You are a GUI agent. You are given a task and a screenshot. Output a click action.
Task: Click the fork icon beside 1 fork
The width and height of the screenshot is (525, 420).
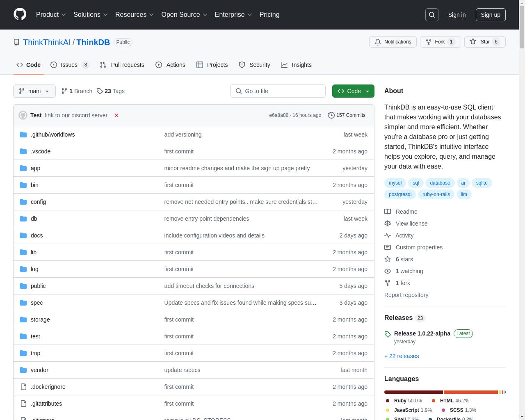(x=388, y=283)
